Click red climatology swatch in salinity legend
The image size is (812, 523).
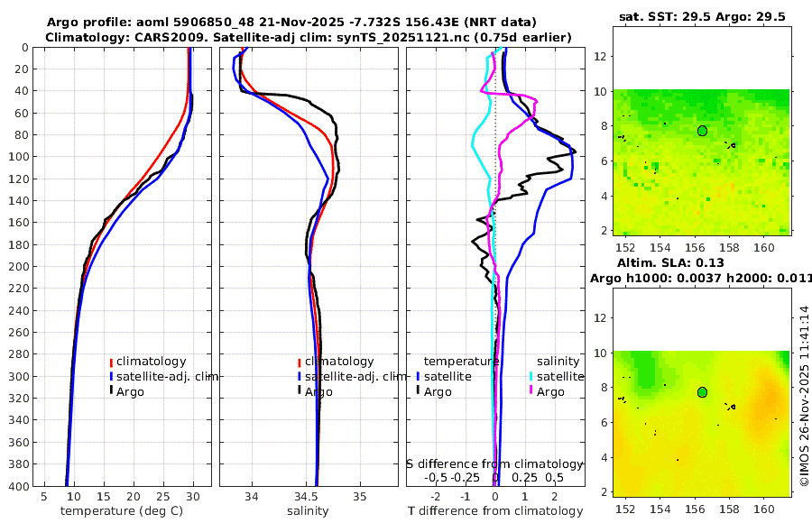point(300,362)
